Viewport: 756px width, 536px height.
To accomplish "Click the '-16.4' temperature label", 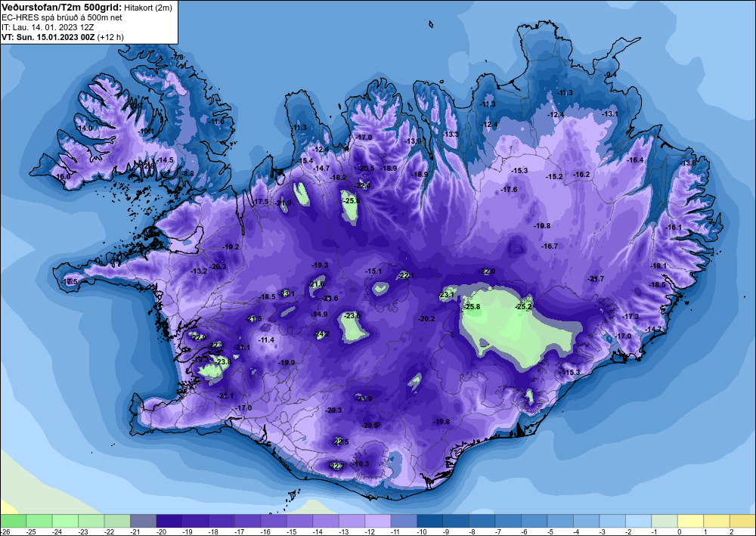I will (x=636, y=160).
